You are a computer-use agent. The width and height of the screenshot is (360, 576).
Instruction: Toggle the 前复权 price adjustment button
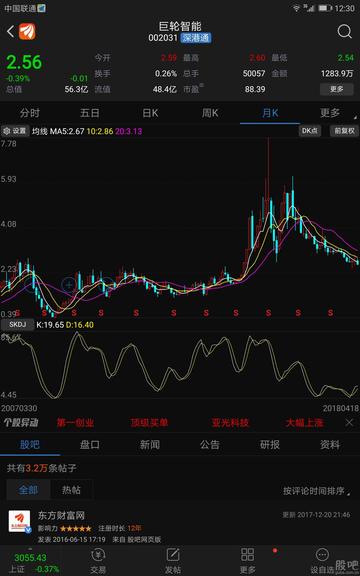pos(344,131)
